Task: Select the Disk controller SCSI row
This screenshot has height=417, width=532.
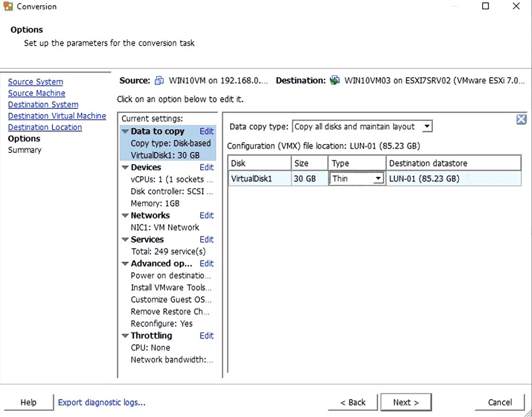Action: tap(172, 191)
